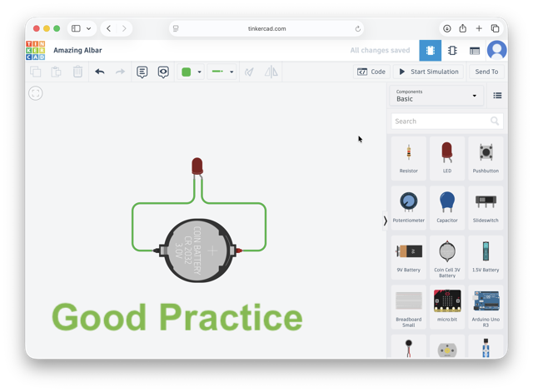The width and height of the screenshot is (533, 392).
Task: Select the LED component in panel
Action: [447, 158]
